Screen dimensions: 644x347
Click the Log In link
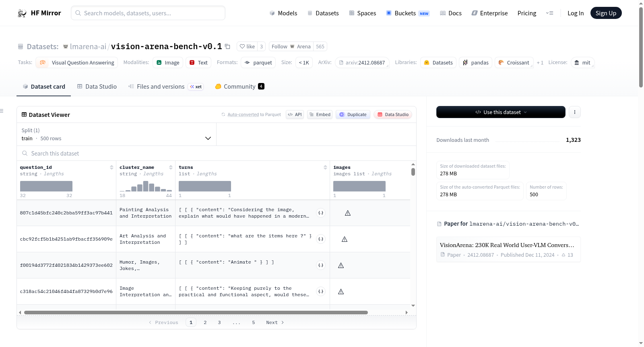pyautogui.click(x=576, y=13)
